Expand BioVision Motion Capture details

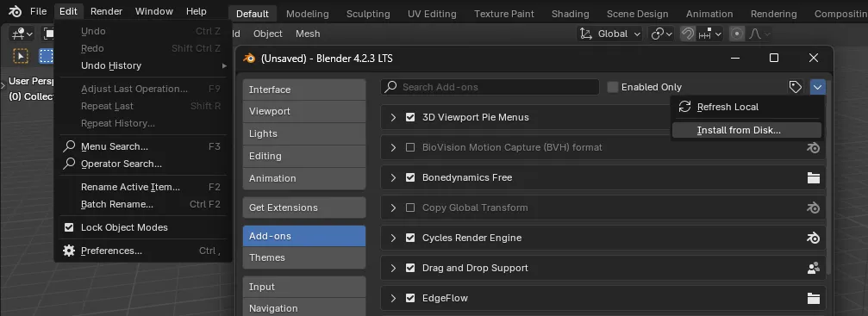pos(393,148)
